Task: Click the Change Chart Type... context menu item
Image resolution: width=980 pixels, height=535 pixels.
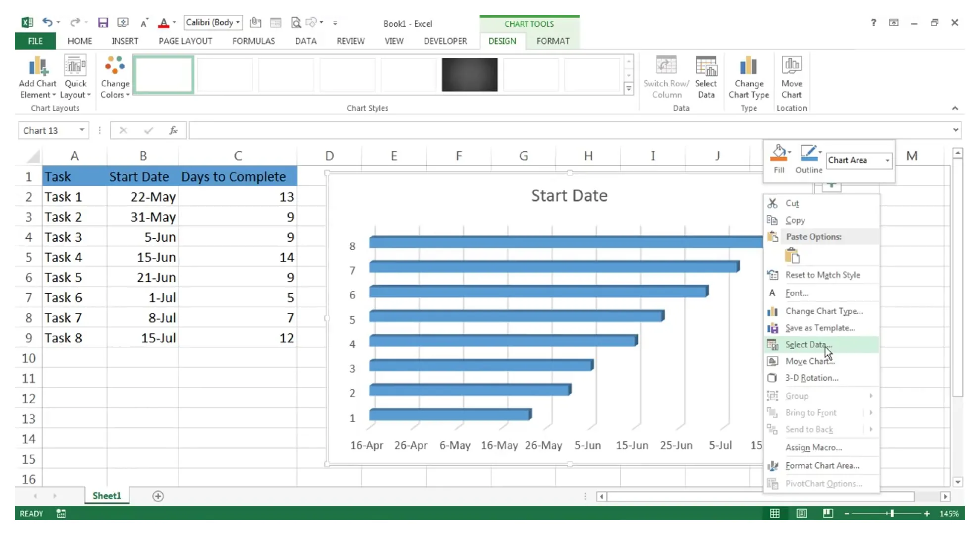Action: tap(824, 310)
